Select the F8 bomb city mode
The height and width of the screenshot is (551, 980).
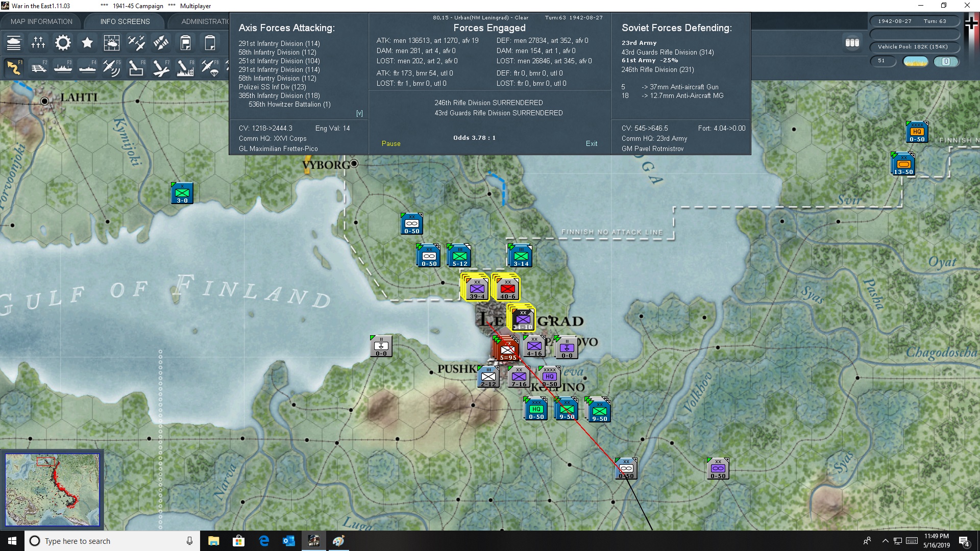click(185, 68)
